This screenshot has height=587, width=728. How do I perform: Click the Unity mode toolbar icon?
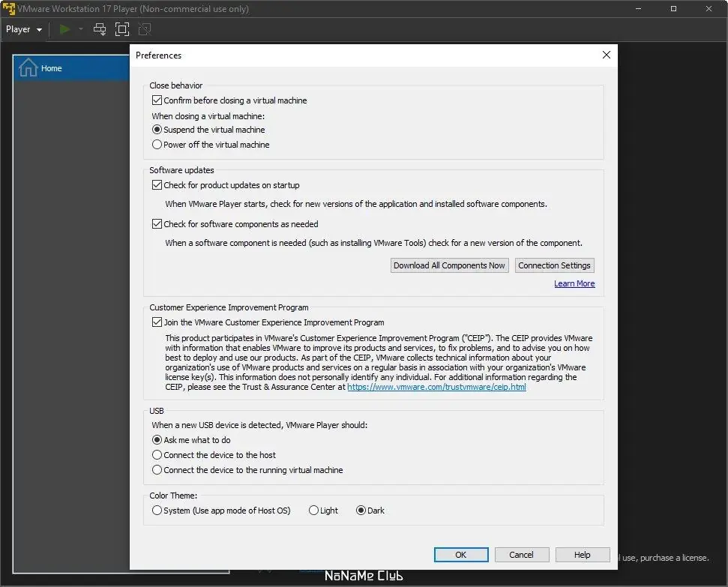[x=145, y=29]
